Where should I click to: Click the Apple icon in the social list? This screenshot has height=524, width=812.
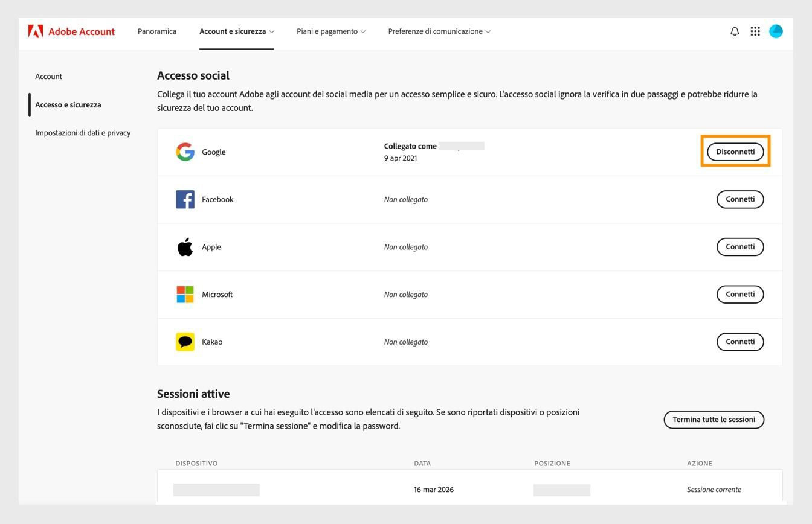pyautogui.click(x=185, y=246)
